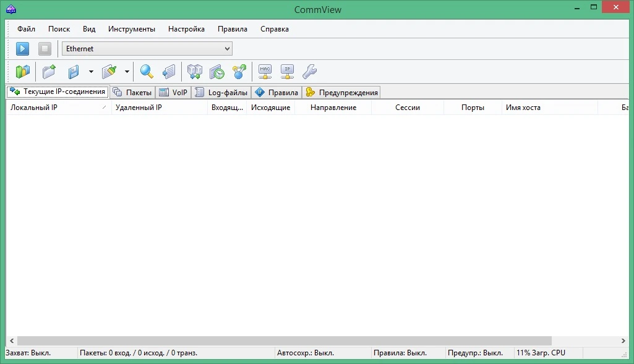Image resolution: width=634 pixels, height=364 pixels.
Task: Open IP aliases icon
Action: pos(287,72)
